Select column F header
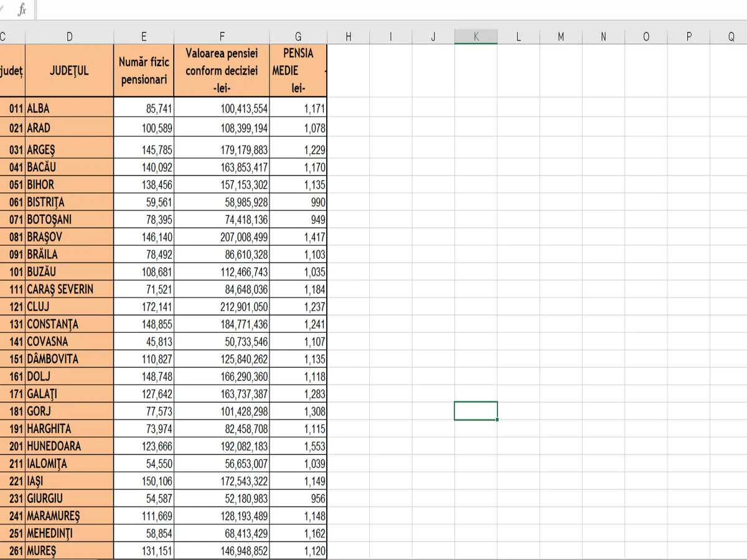The height and width of the screenshot is (560, 747). coord(222,37)
